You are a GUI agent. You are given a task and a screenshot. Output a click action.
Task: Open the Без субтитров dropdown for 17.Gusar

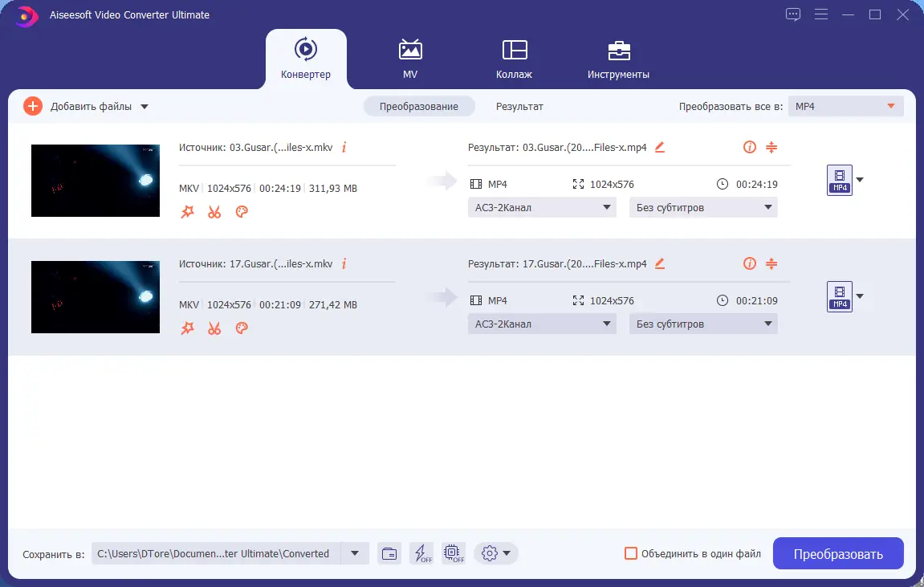coord(703,324)
